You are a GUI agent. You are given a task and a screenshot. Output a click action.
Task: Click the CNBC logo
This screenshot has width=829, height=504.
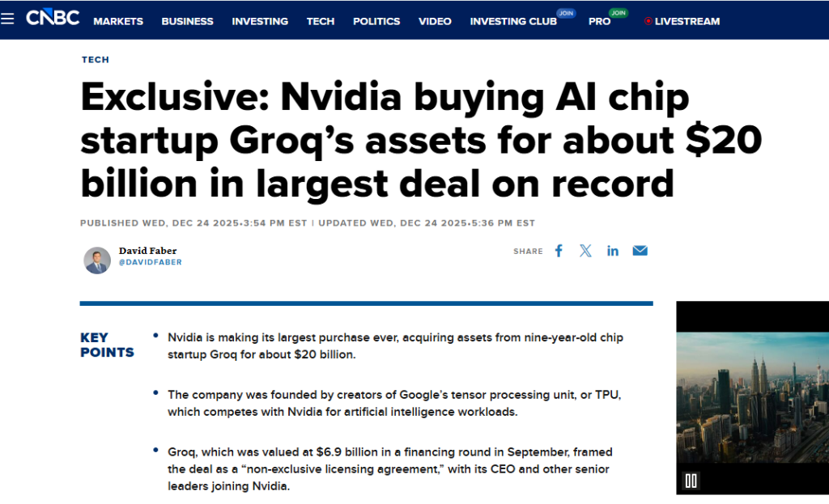[x=53, y=18]
